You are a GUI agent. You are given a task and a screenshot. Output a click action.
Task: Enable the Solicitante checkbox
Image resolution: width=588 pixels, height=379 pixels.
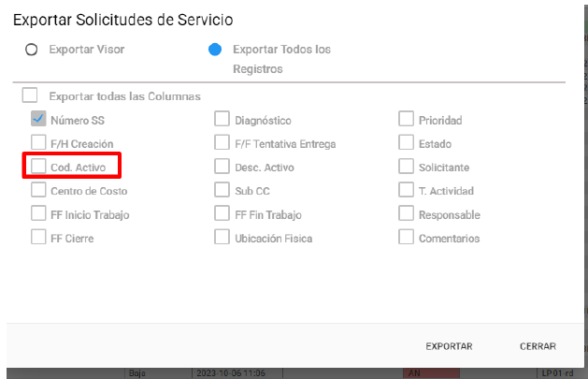pyautogui.click(x=406, y=167)
